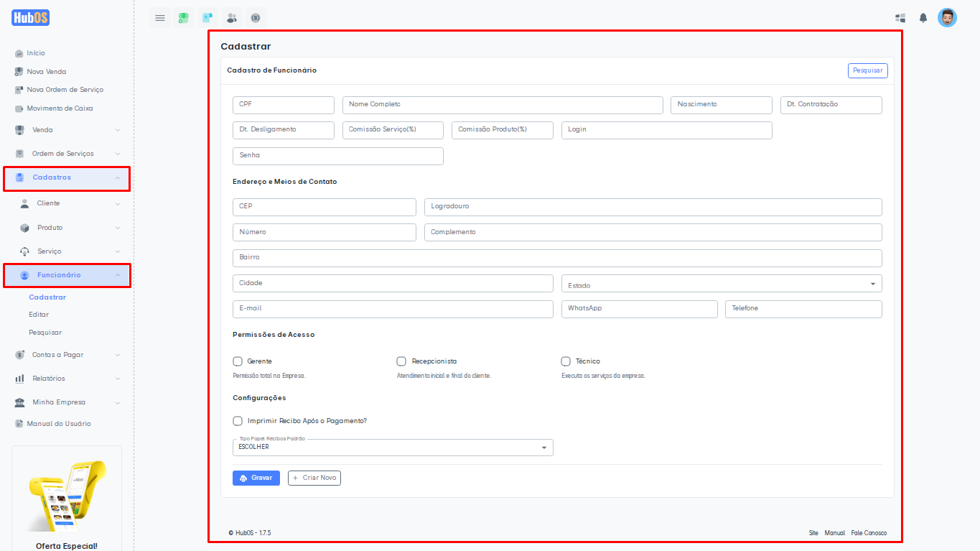This screenshot has width=980, height=551.
Task: Open notifications bell icon
Action: click(x=923, y=18)
